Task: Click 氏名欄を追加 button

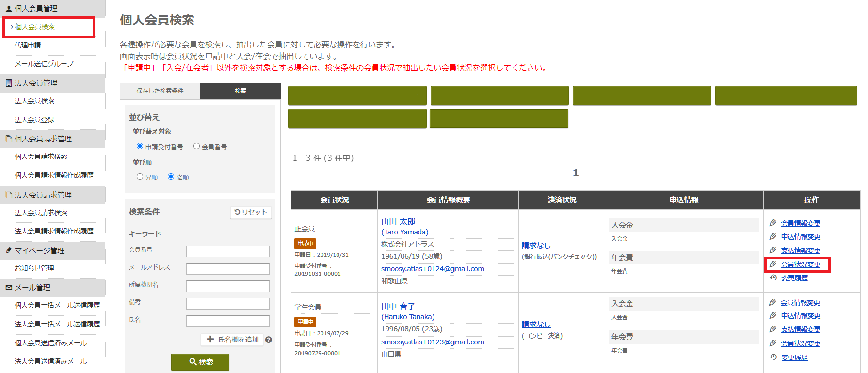Action: 232,340
